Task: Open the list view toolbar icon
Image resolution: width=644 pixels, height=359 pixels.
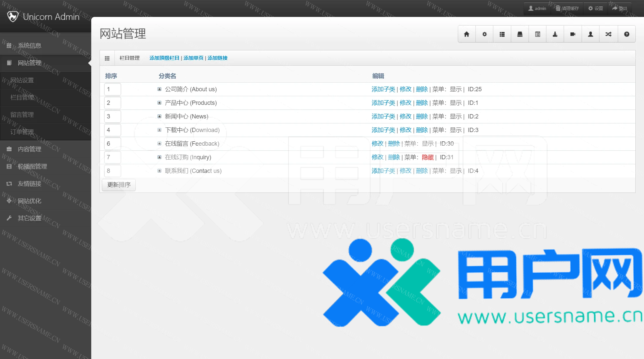Action: pyautogui.click(x=502, y=34)
